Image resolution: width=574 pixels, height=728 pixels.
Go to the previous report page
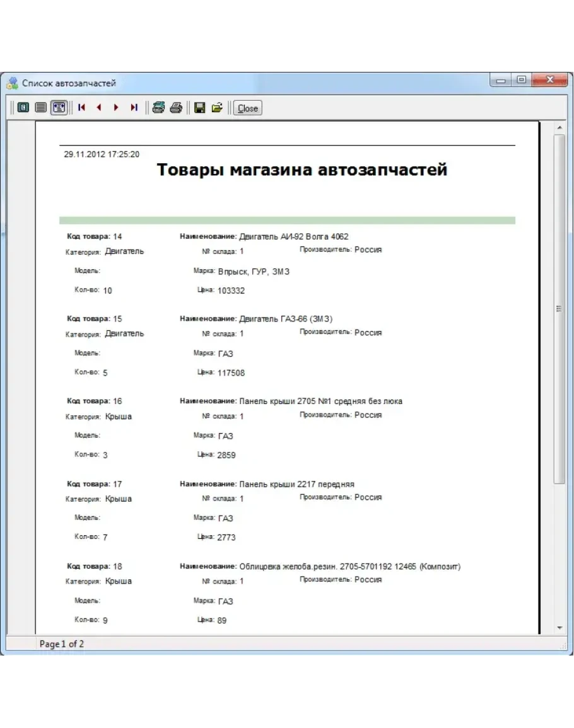[x=98, y=108]
